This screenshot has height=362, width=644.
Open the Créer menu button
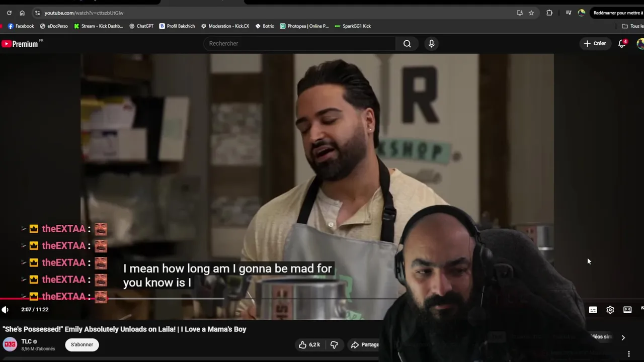click(595, 44)
